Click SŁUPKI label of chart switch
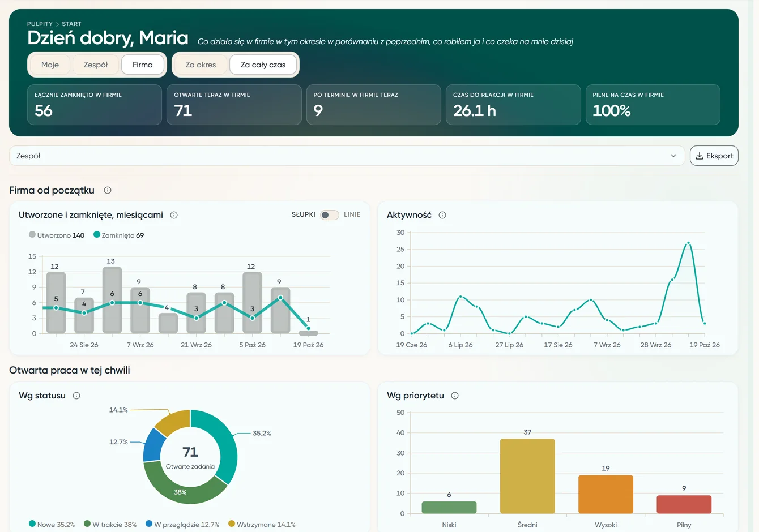Viewport: 759px width, 532px height. pos(304,214)
